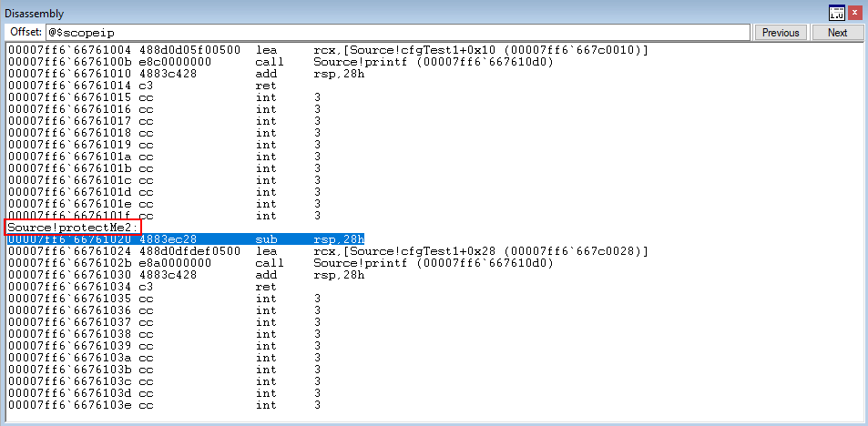Select int 3 line at 00007ff6`66761039
Image resolution: width=868 pixels, height=426 pixels.
click(165, 346)
